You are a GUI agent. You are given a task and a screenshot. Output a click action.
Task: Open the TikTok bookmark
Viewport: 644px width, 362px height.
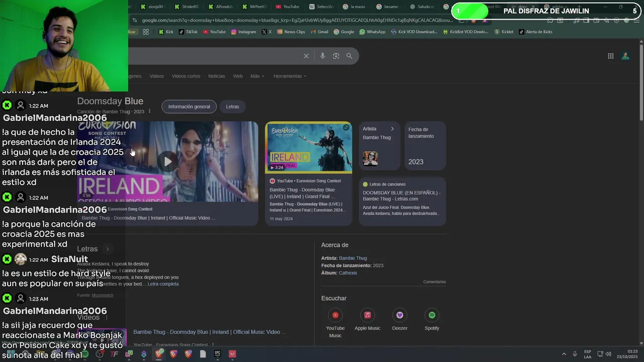click(x=188, y=32)
